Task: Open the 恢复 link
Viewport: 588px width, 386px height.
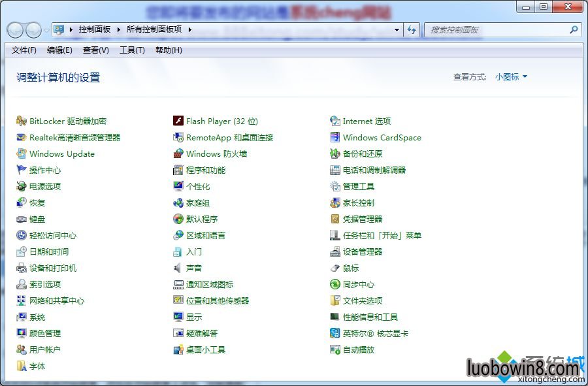Action: [x=37, y=202]
